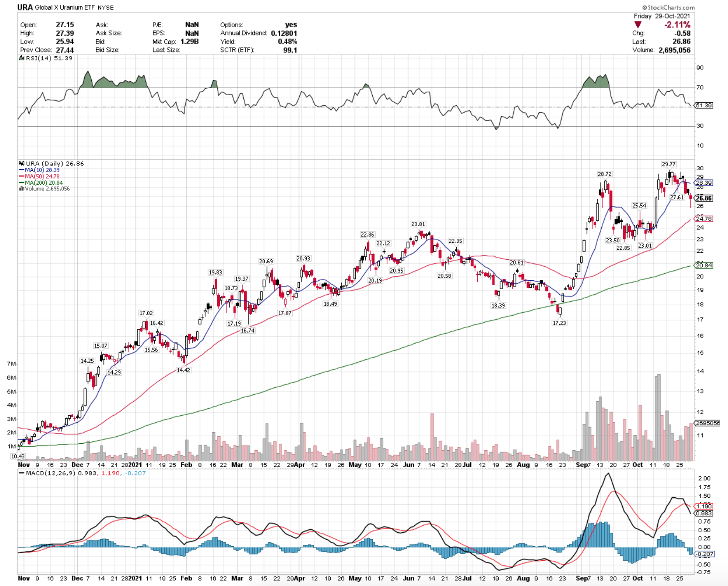Click the Chg value -0.58
728x586 pixels.
683,33
